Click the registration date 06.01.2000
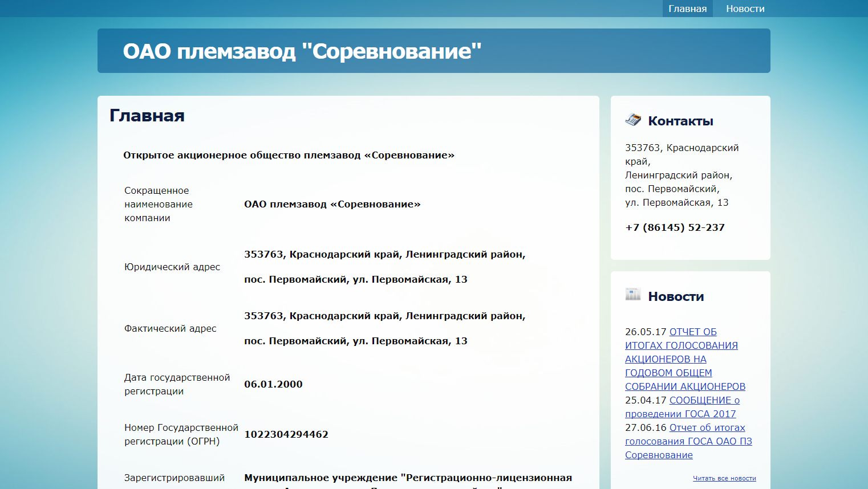Image resolution: width=868 pixels, height=489 pixels. 273,384
